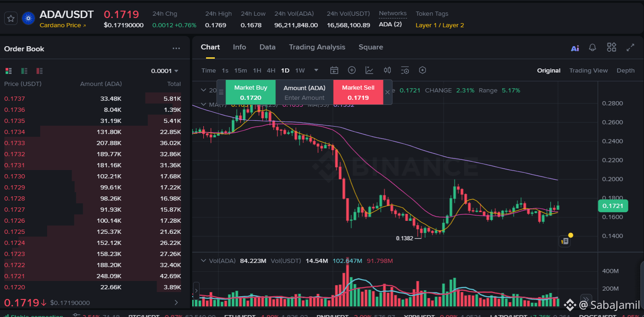Image resolution: width=644 pixels, height=317 pixels.
Task: Grab the quick trade panel drag handle
Action: coord(221,92)
